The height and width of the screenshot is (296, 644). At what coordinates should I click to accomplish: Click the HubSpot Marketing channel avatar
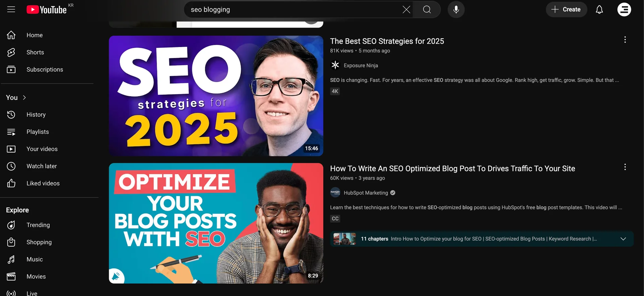click(x=335, y=193)
